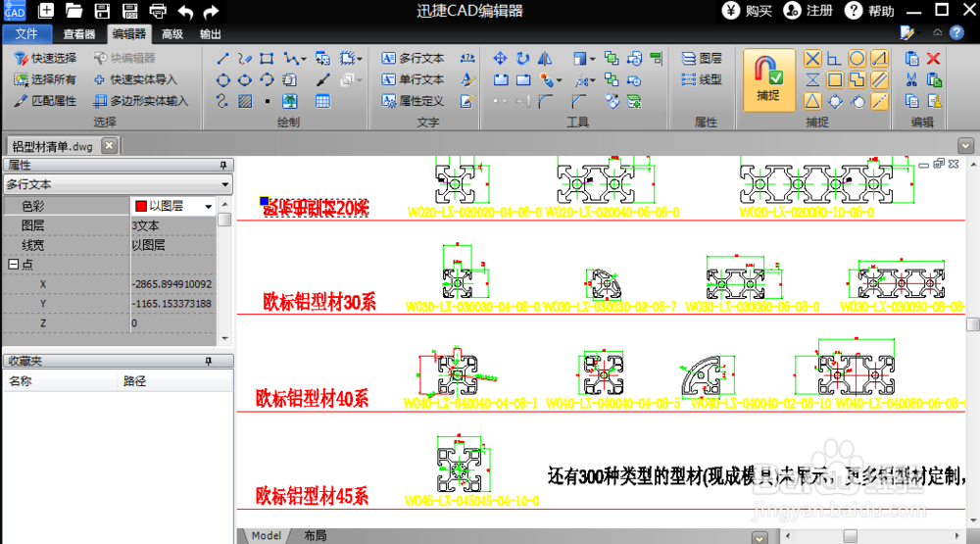Expand the polyline tool dropdown arrow
This screenshot has height=544, width=980.
[304, 60]
